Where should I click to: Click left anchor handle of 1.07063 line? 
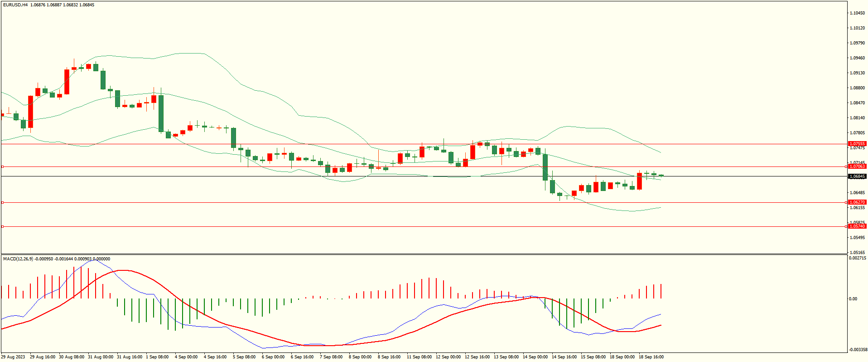[x=2, y=166]
